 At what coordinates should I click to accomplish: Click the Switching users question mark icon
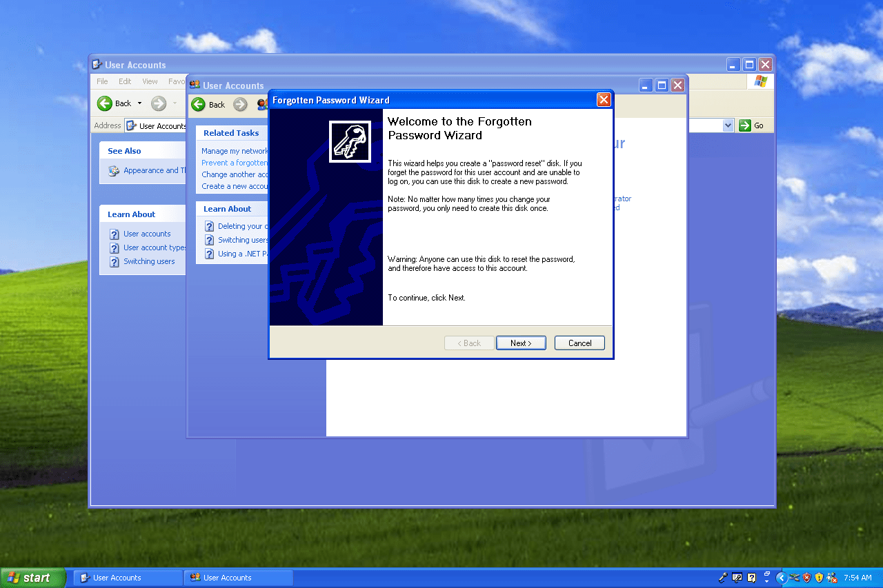click(113, 261)
